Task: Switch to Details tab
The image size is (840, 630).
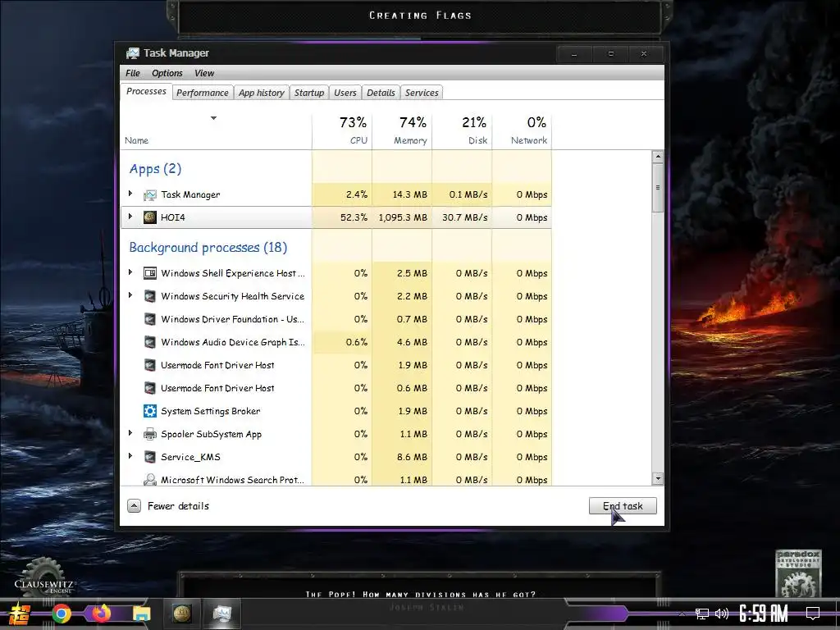Action: tap(381, 93)
